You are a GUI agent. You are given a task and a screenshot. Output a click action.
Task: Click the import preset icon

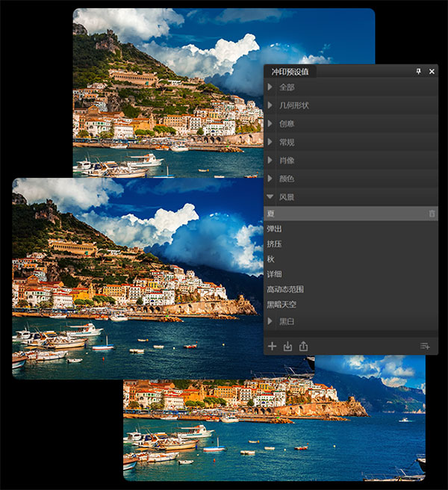287,346
